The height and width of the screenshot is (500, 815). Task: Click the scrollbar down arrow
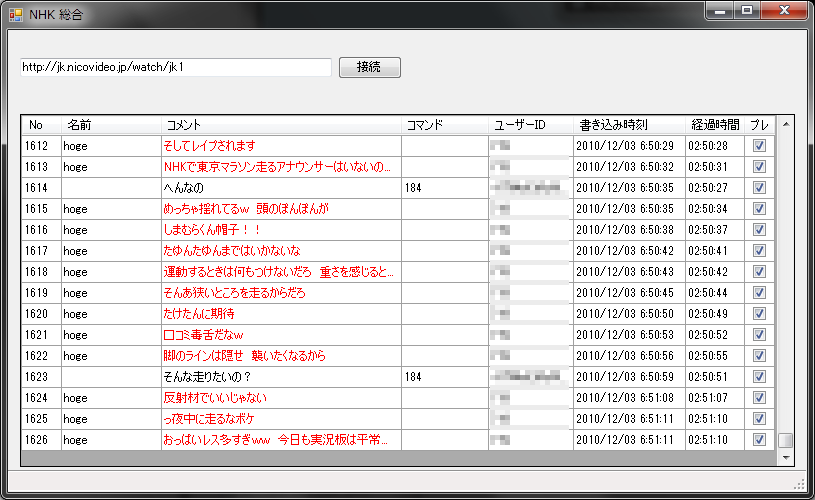point(786,457)
